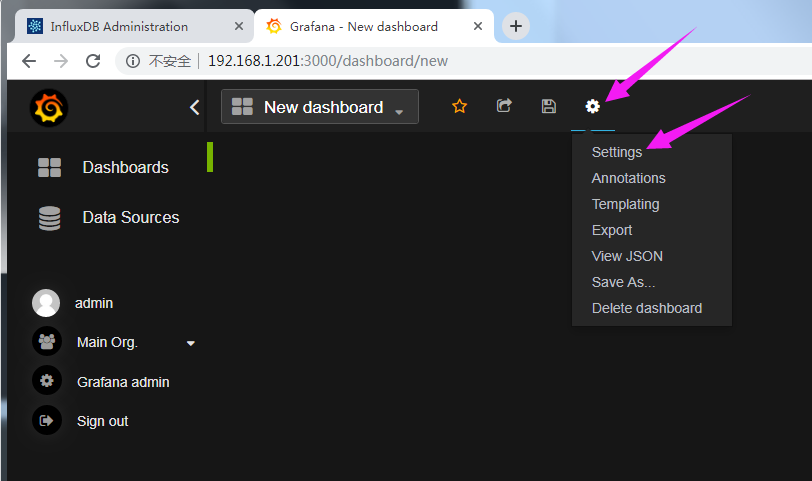This screenshot has width=812, height=481.
Task: Choose Templating from the menu
Action: point(625,204)
